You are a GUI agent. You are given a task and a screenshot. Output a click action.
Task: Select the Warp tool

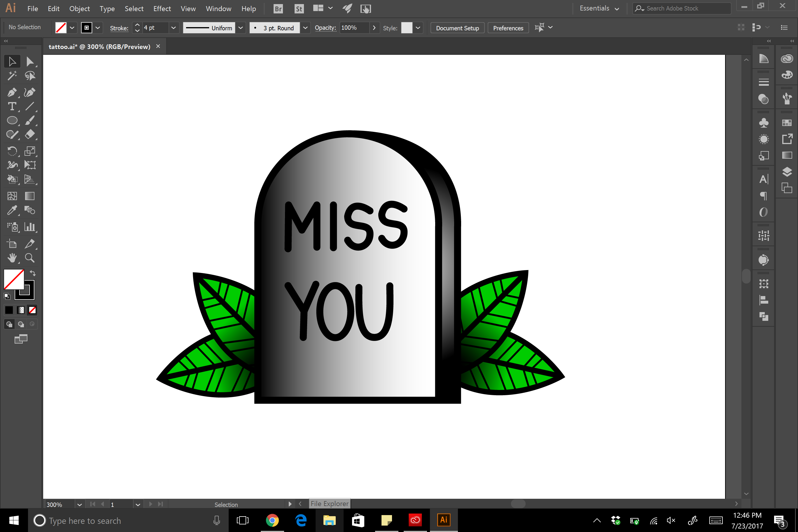pos(12,165)
